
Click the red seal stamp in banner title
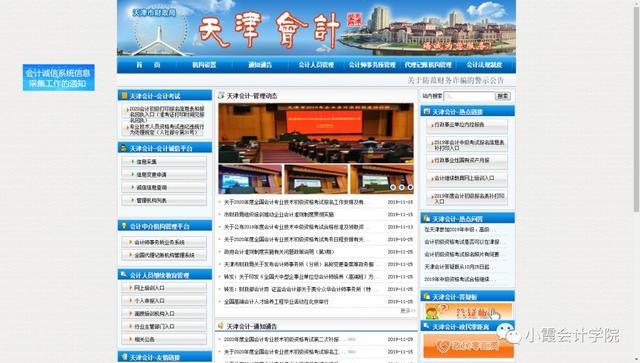click(x=354, y=19)
